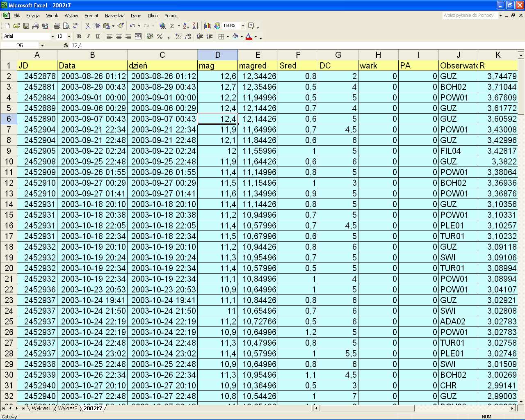Launch the Chart Wizard

click(207, 26)
